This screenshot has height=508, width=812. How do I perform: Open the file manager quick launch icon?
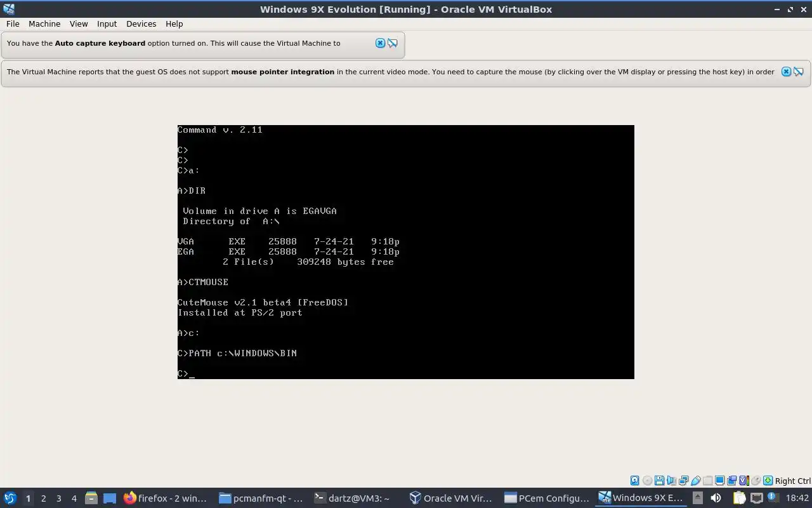[x=91, y=498]
